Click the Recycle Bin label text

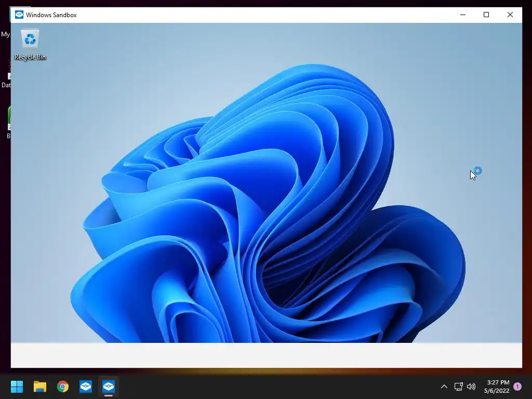pyautogui.click(x=30, y=57)
